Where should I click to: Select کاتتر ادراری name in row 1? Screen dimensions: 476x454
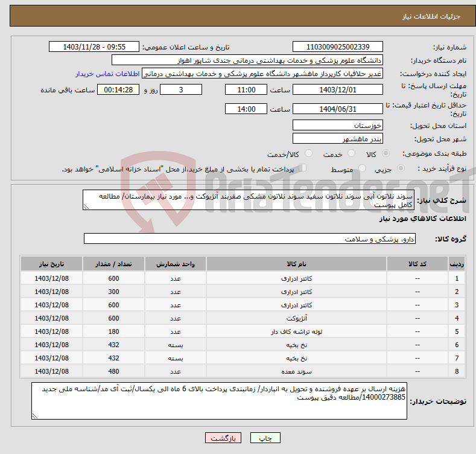point(297,279)
